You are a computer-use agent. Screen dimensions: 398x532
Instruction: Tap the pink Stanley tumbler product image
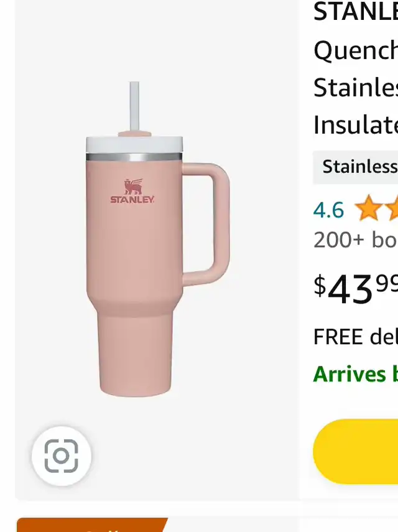[x=157, y=239]
